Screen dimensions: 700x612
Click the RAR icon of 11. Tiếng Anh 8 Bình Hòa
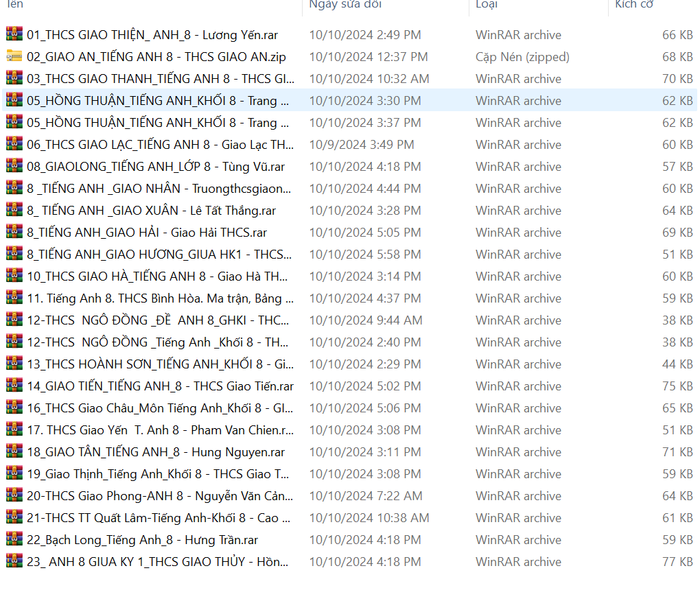coord(14,298)
